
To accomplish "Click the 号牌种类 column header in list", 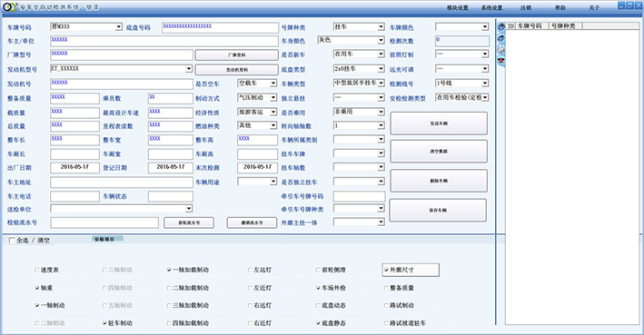I will pyautogui.click(x=565, y=25).
